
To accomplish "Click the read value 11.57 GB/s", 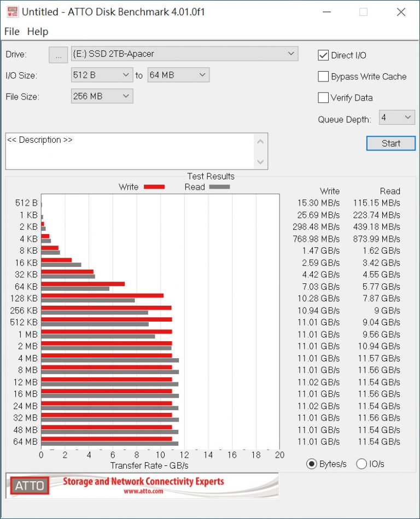I will [x=379, y=358].
